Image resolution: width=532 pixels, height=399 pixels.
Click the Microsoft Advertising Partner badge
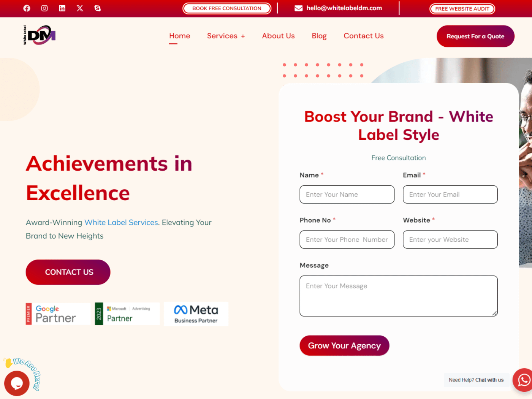(x=127, y=313)
